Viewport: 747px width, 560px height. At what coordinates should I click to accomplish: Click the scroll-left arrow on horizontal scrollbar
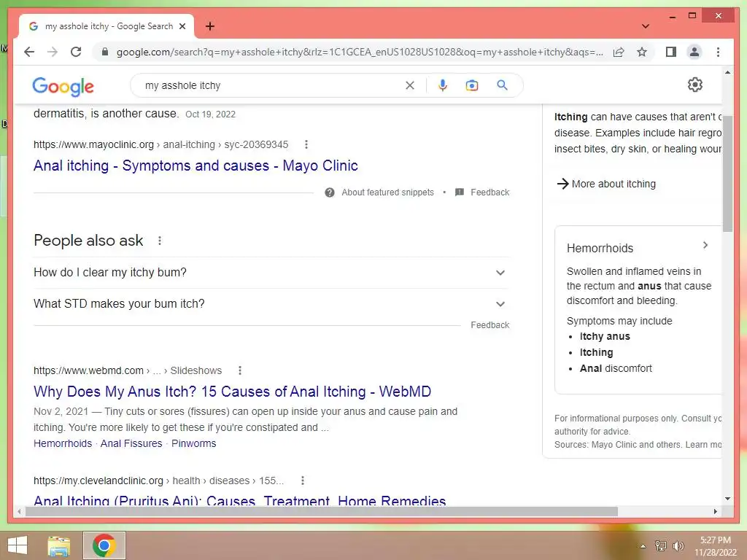point(18,511)
